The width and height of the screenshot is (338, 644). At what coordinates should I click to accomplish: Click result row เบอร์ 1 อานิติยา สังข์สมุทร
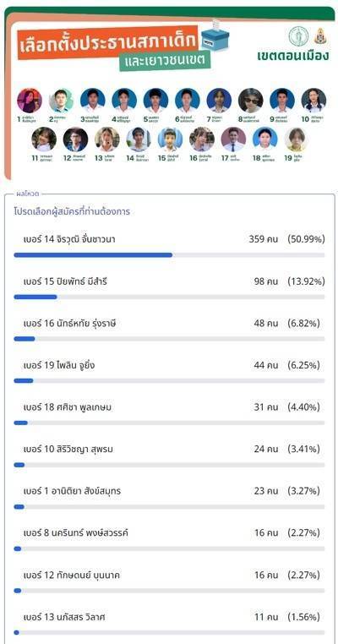click(x=169, y=498)
